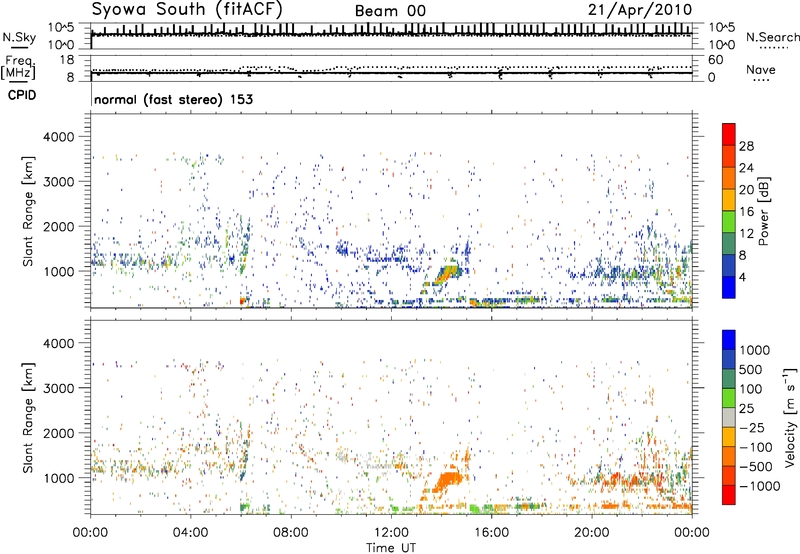The image size is (800, 554).
Task: Click the light green 25–100 Velocity segment
Action: pyautogui.click(x=729, y=397)
